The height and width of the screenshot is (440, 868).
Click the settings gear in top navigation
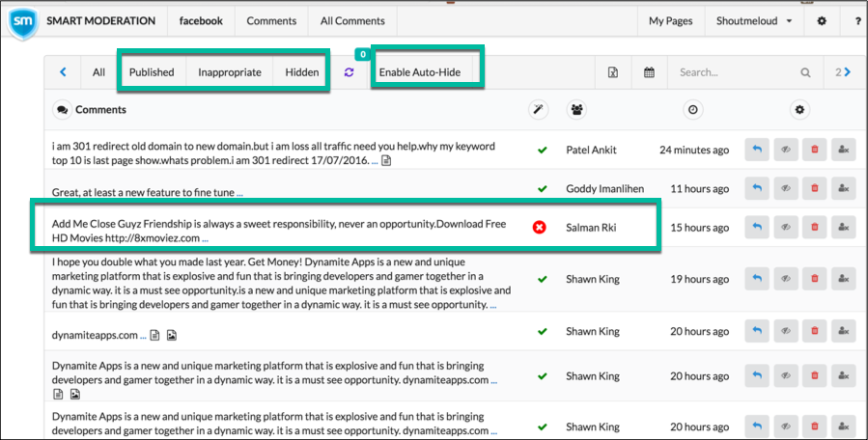pyautogui.click(x=822, y=21)
